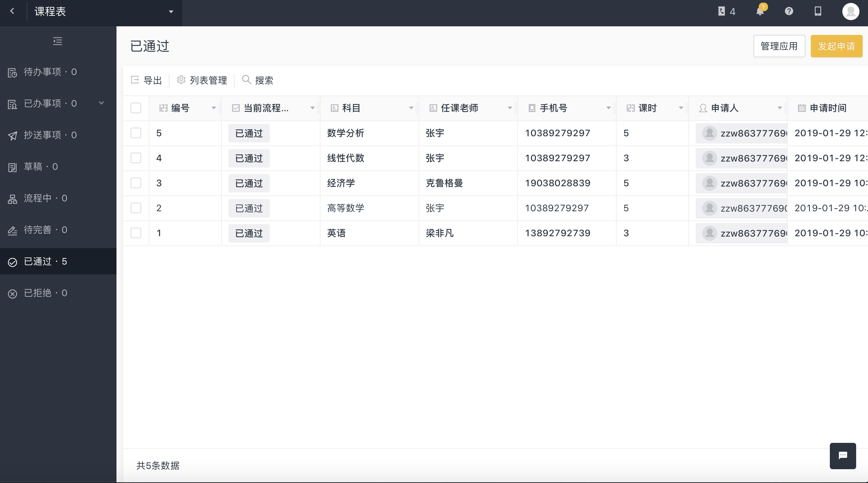Screen dimensions: 868x483
Task: Click the list management gear icon
Action: (181, 80)
